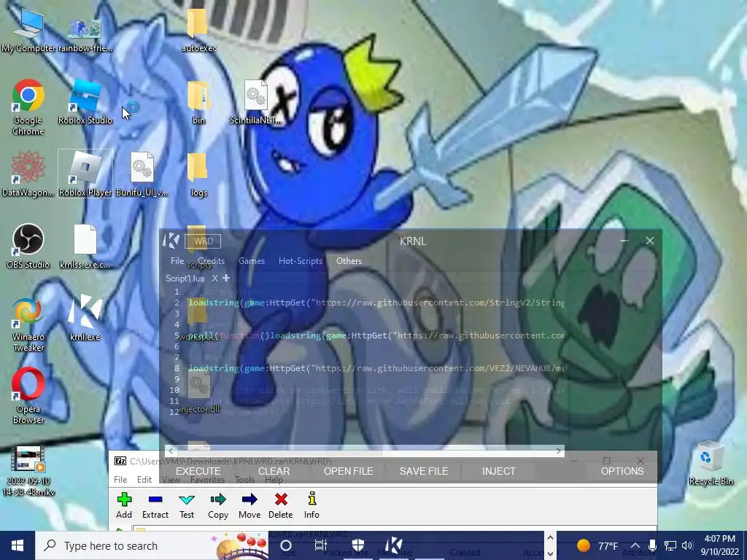The height and width of the screenshot is (560, 747).
Task: Open KRNL Credits menu
Action: (x=211, y=261)
